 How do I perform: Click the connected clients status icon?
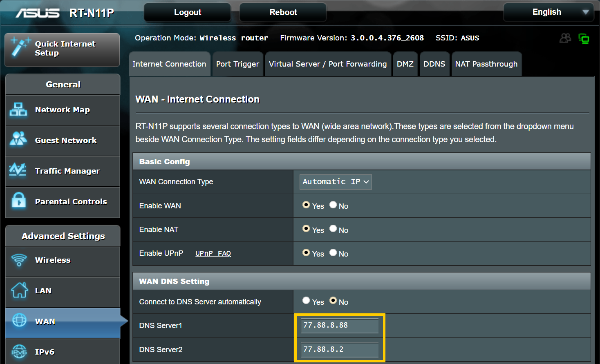pos(565,38)
